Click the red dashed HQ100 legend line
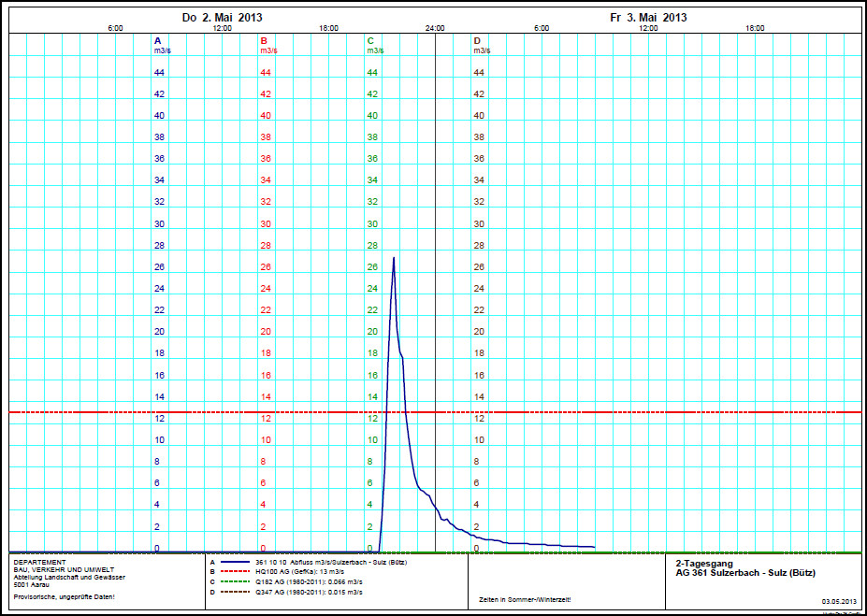867x616 pixels. 234,570
